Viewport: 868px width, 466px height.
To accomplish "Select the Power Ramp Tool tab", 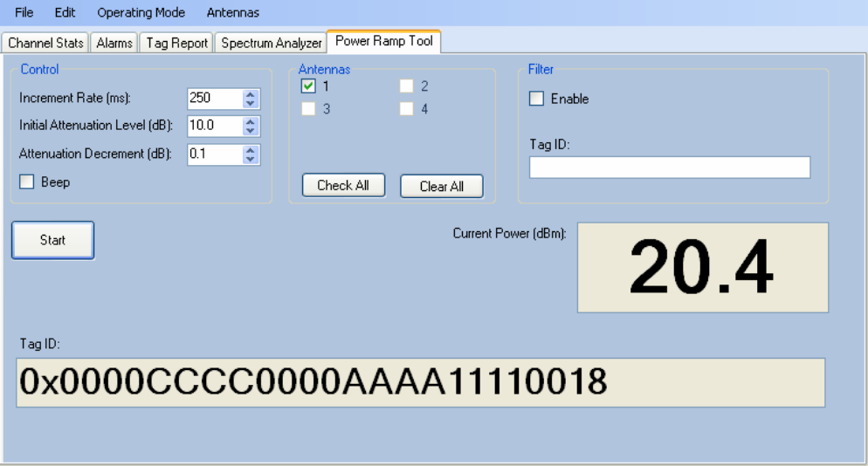I will point(383,41).
